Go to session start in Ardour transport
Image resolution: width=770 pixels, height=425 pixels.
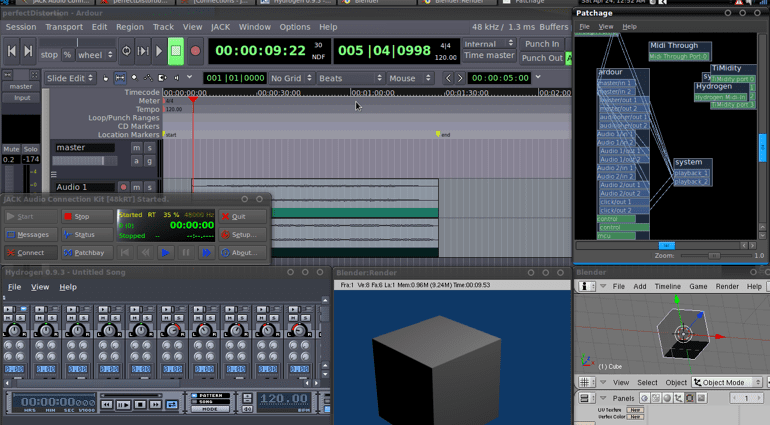(x=12, y=51)
